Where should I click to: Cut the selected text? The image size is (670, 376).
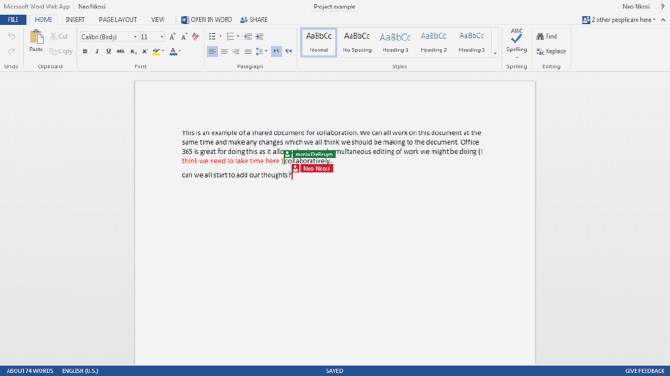[59, 37]
